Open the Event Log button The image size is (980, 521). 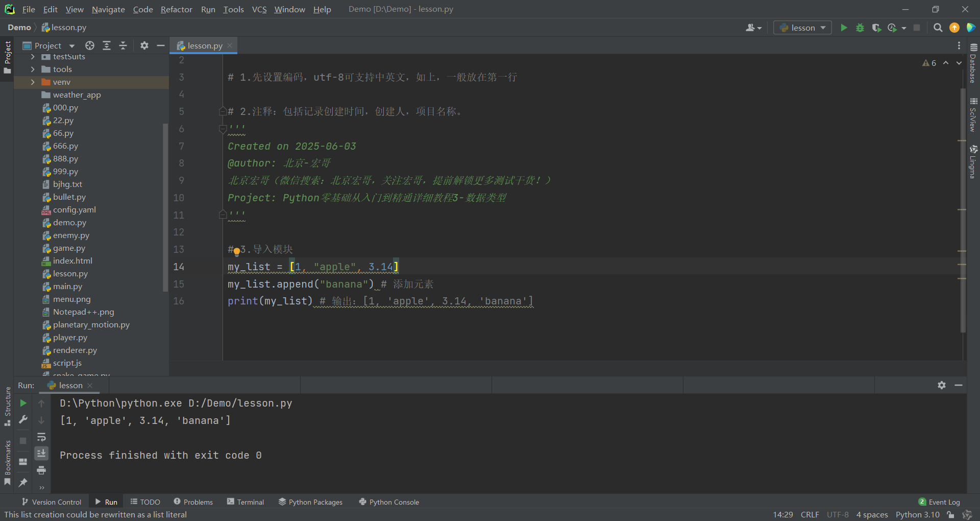pos(939,502)
